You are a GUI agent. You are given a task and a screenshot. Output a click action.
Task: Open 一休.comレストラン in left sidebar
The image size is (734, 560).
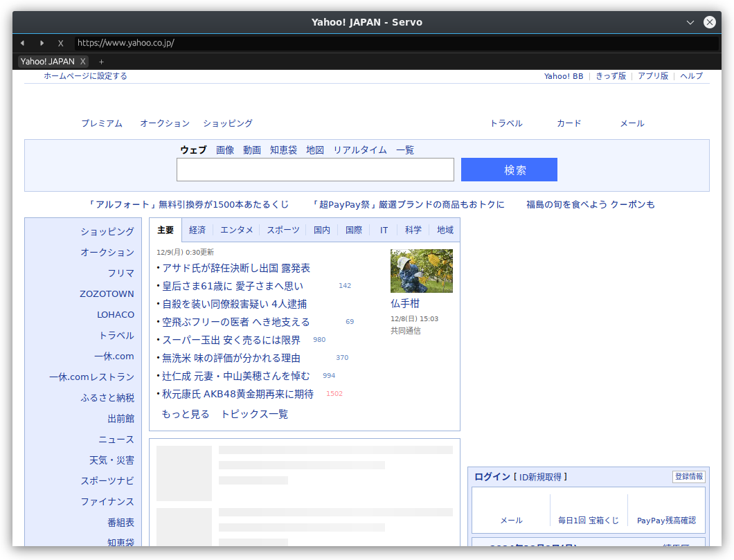(x=91, y=377)
